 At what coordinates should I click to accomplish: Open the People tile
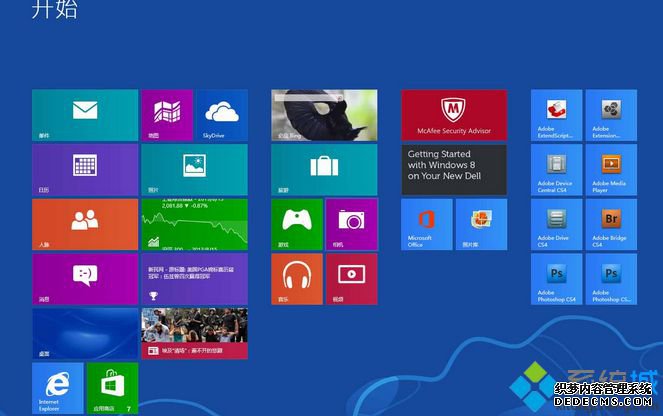pos(85,224)
